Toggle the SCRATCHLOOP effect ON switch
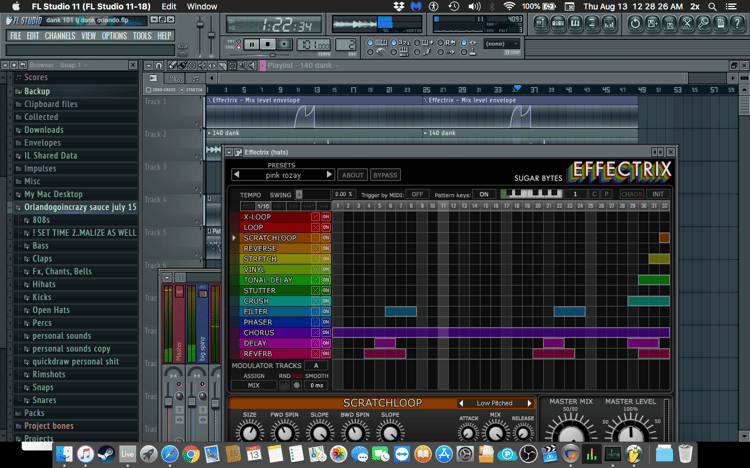750x468 pixels. point(326,238)
